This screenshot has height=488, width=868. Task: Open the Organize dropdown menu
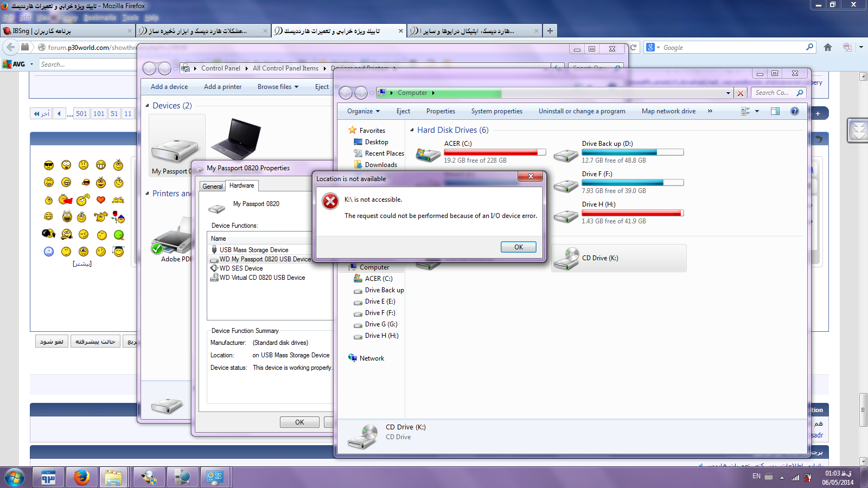(363, 111)
